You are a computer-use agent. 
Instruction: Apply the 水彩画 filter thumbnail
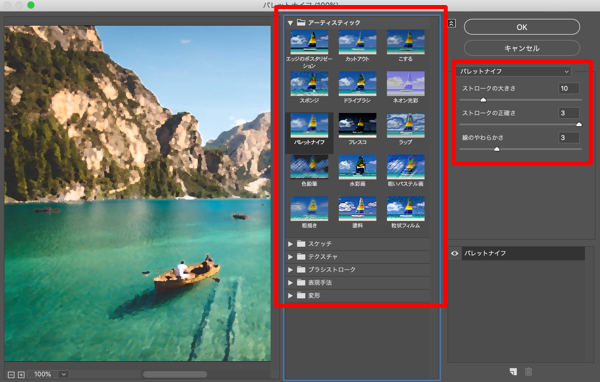pyautogui.click(x=357, y=167)
